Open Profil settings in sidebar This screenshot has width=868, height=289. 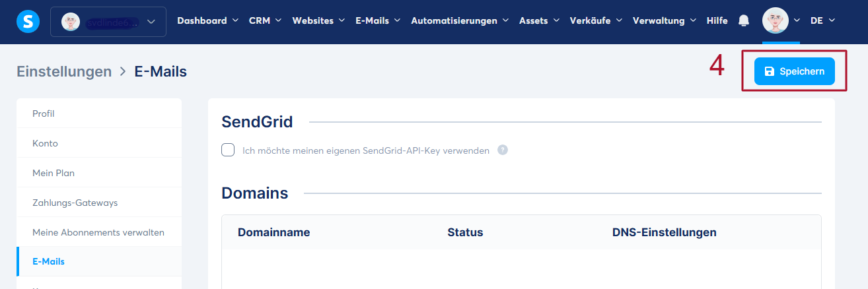click(99, 113)
